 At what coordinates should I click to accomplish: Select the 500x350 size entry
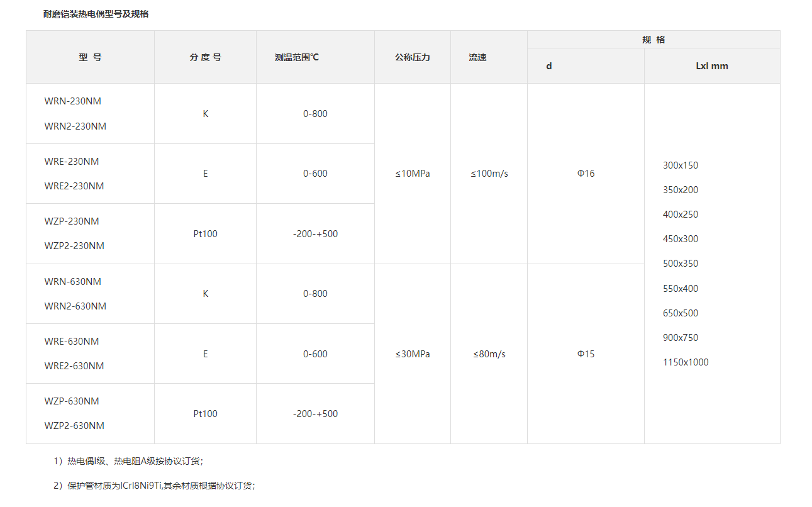pyautogui.click(x=681, y=264)
